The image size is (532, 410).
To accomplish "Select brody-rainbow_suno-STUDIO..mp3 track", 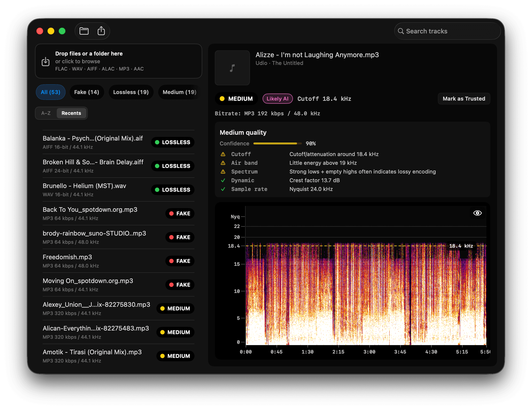I will click(118, 237).
